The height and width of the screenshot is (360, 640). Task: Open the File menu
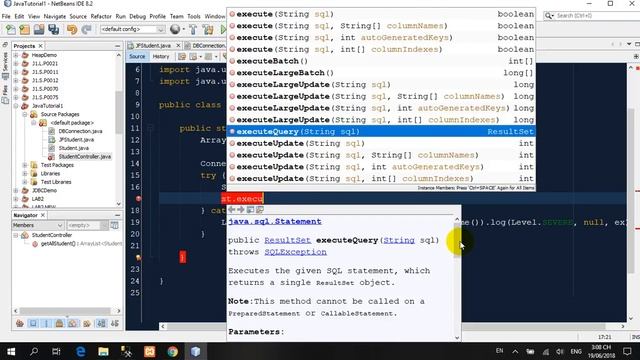click(x=6, y=16)
